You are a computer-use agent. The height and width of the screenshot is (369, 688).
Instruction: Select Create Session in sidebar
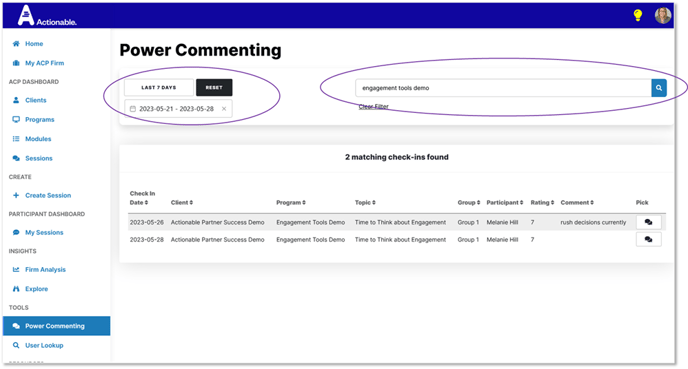tap(48, 195)
